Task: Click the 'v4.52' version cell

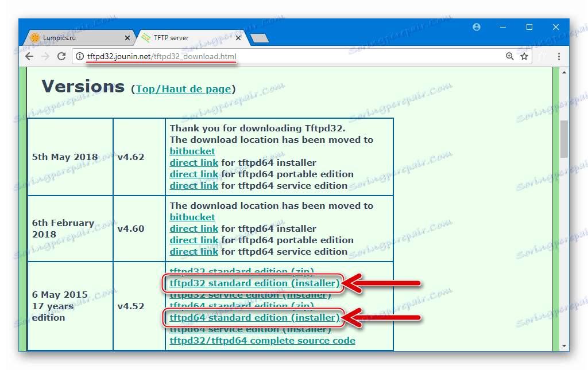Action: tap(139, 306)
